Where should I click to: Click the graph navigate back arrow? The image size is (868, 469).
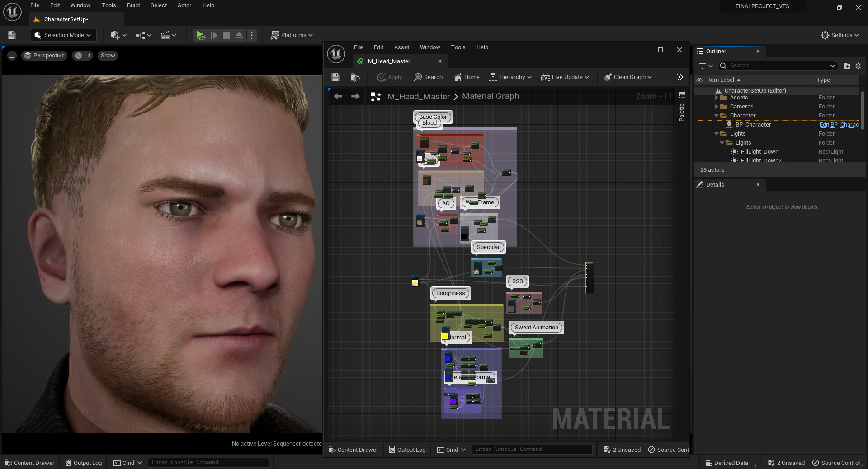tap(338, 96)
